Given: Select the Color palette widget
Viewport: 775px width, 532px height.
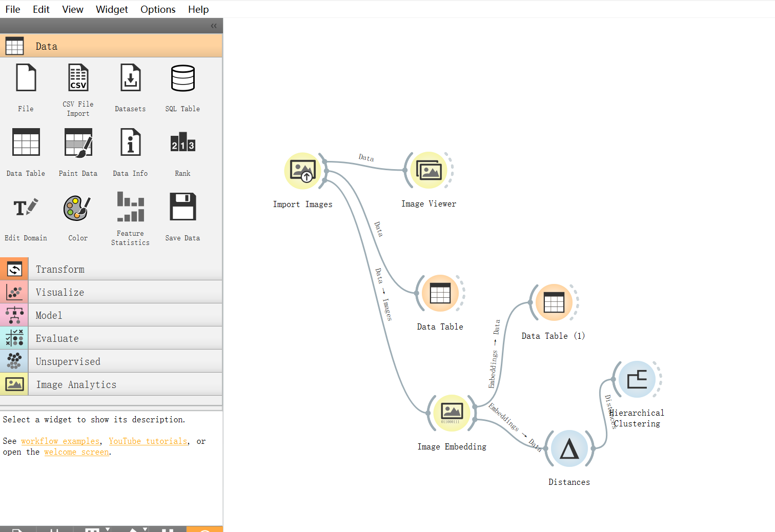Looking at the screenshot, I should 78,208.
